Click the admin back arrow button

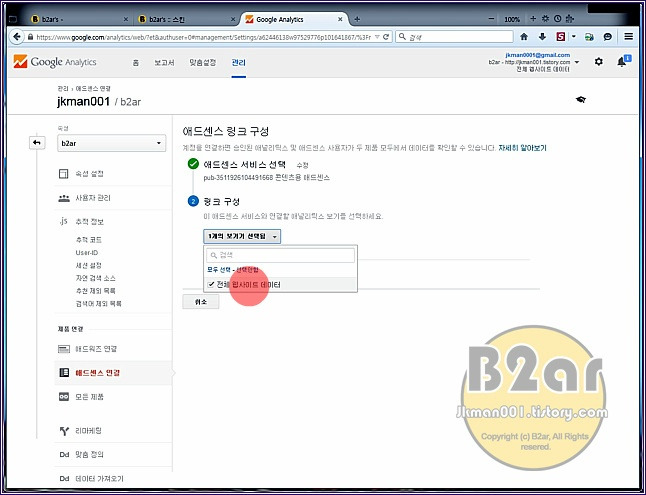(x=37, y=143)
